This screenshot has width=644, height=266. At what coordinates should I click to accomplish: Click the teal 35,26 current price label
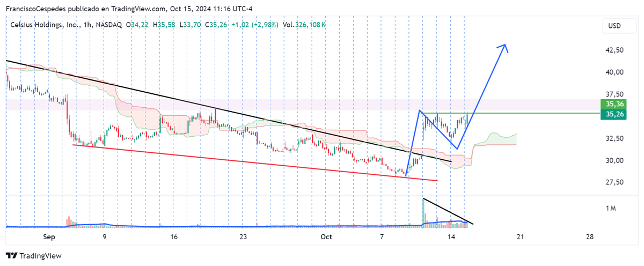[613, 114]
